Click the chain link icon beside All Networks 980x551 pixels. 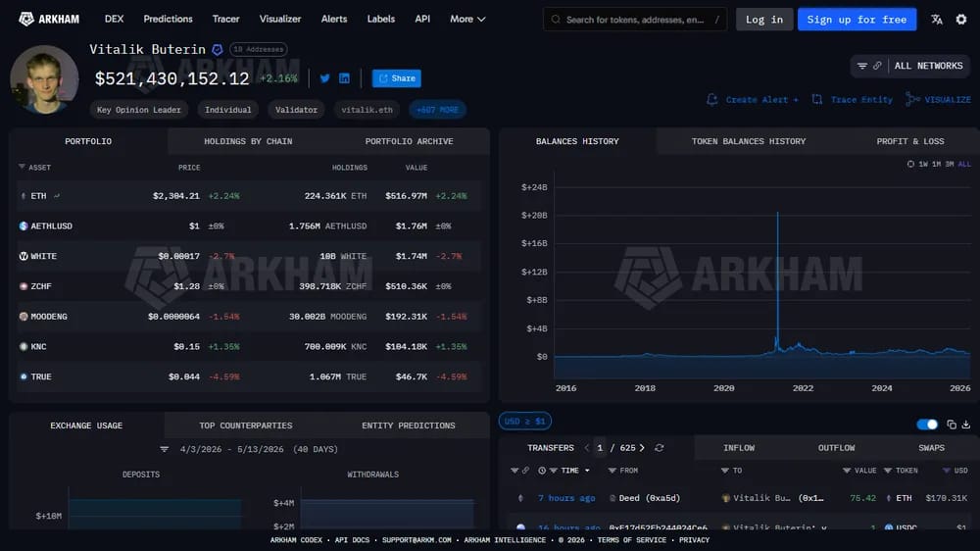877,66
